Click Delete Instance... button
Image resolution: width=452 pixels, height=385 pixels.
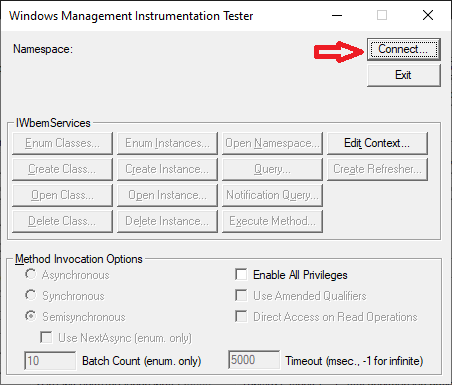[167, 221]
